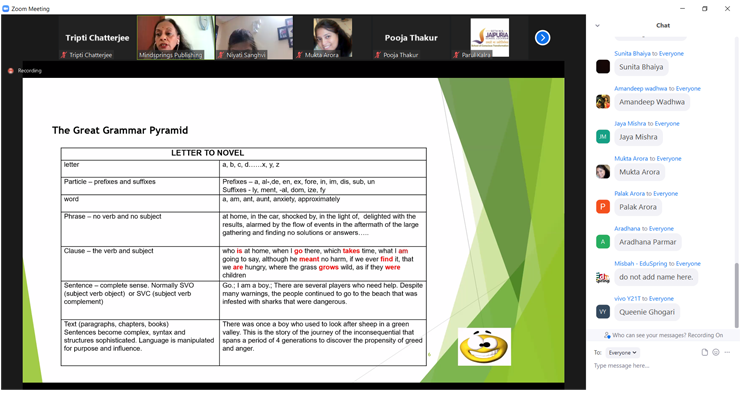741x396 pixels.
Task: Click muted mic icon on Tripti Chatterjee's tile
Action: pyautogui.click(x=64, y=55)
